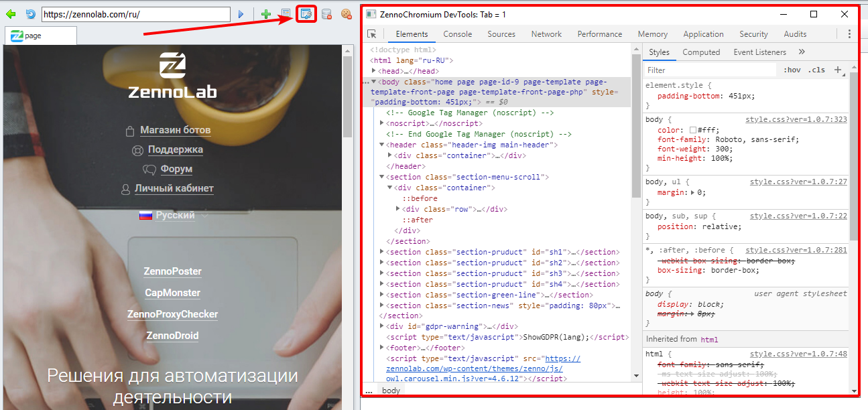This screenshot has width=868, height=410.
Task: Switch to the Console tab
Action: pyautogui.click(x=458, y=34)
